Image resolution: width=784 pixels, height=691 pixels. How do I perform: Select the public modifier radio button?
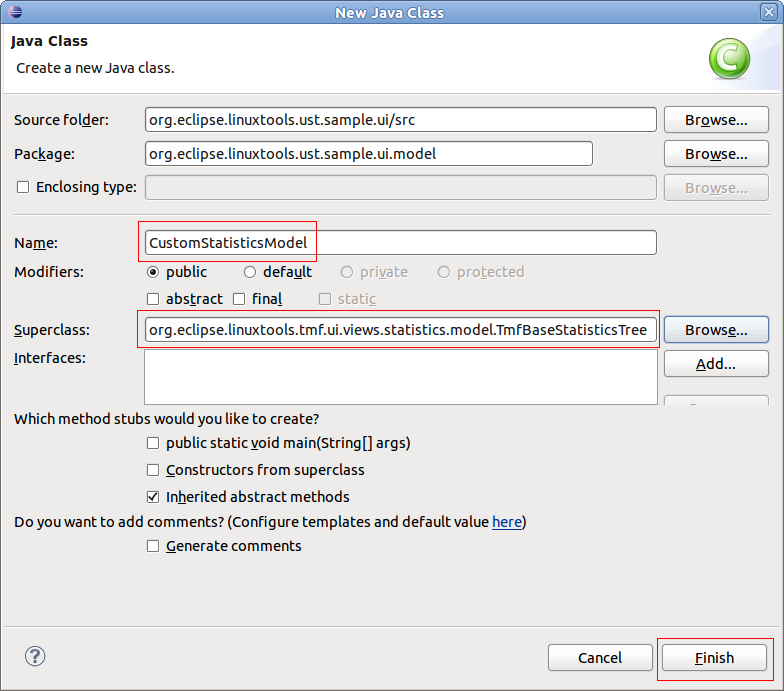pos(153,272)
